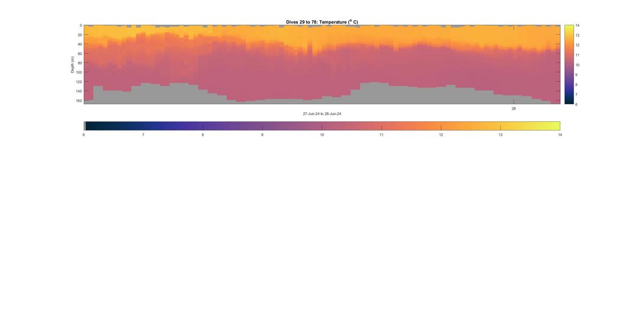Click the 60 depth tick label
Image resolution: width=644 pixels, height=334 pixels.
pos(79,54)
